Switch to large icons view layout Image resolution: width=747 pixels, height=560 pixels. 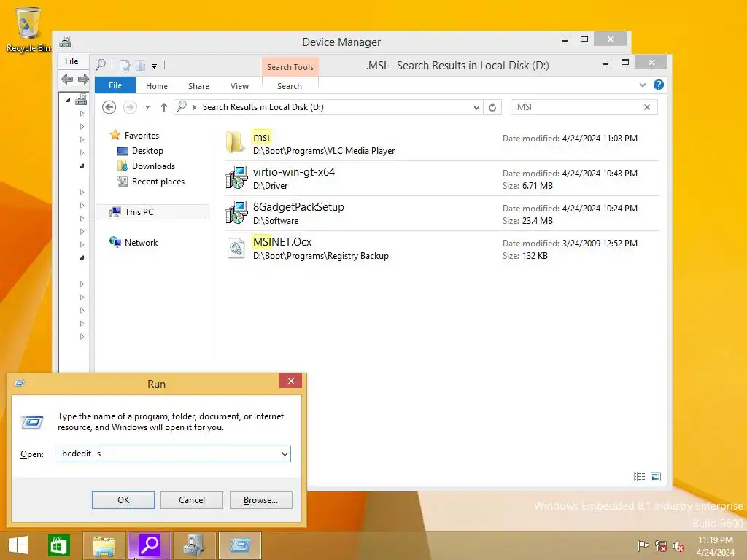tap(656, 477)
